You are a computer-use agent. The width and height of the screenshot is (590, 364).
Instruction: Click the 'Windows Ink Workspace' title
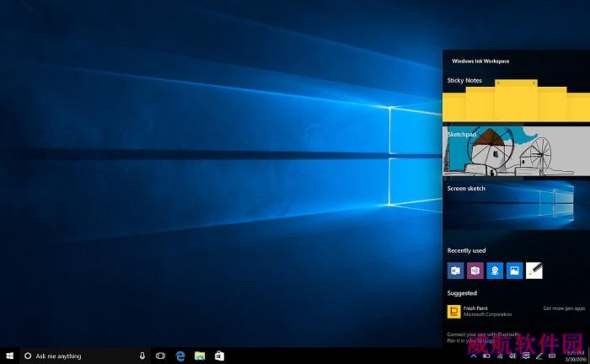[480, 61]
